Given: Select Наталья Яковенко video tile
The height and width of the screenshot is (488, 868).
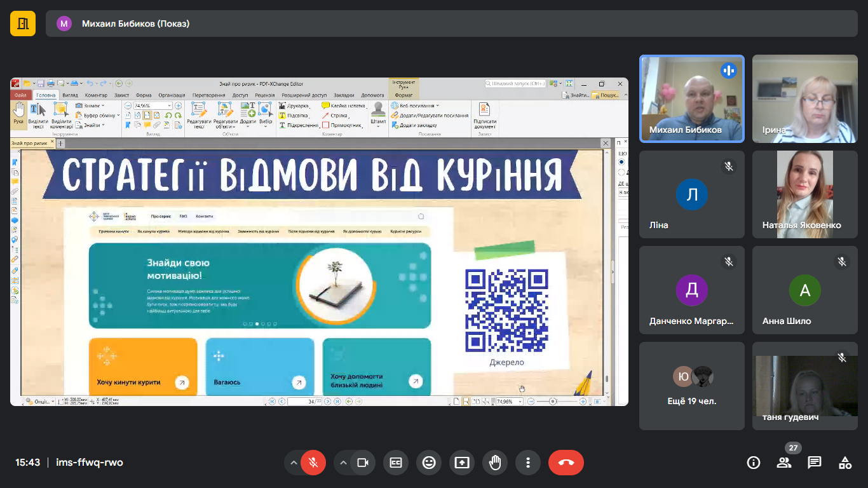Looking at the screenshot, I should click(x=805, y=194).
